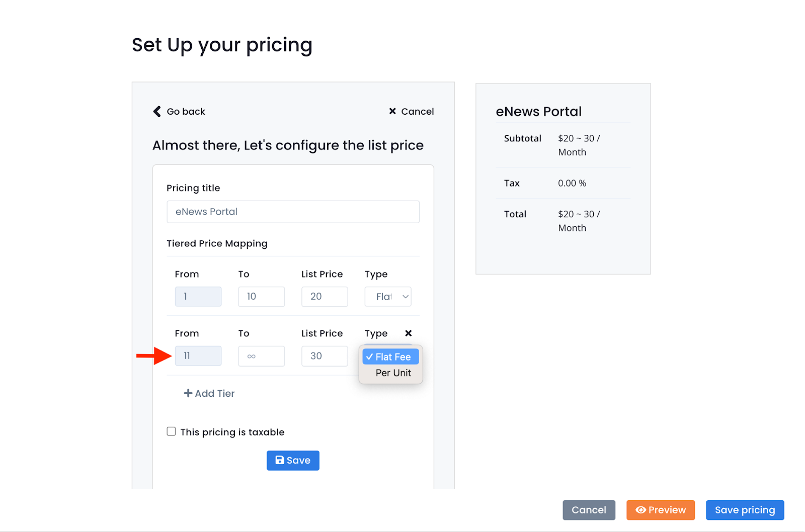Click second tier To infinity field
This screenshot has height=532, width=805.
coord(261,356)
